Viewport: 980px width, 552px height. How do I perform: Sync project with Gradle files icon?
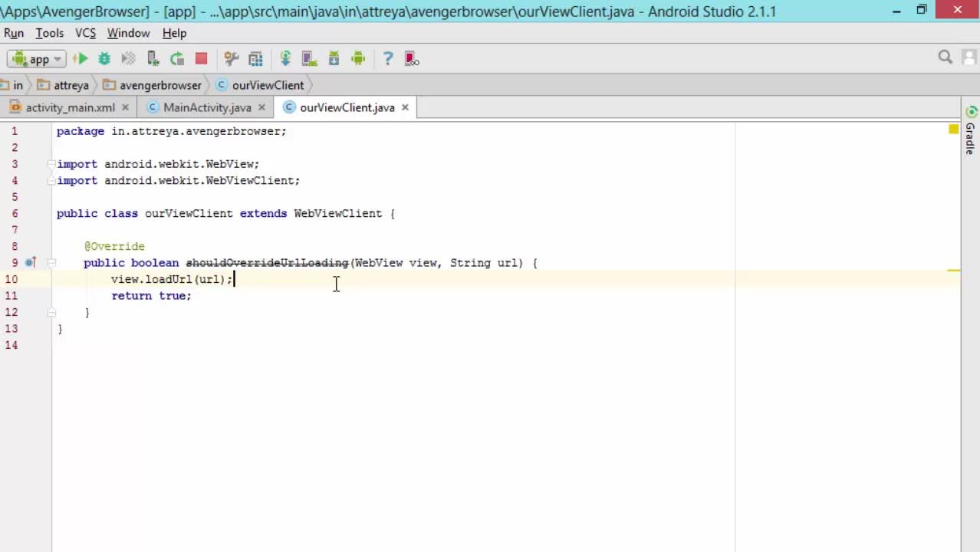(285, 58)
